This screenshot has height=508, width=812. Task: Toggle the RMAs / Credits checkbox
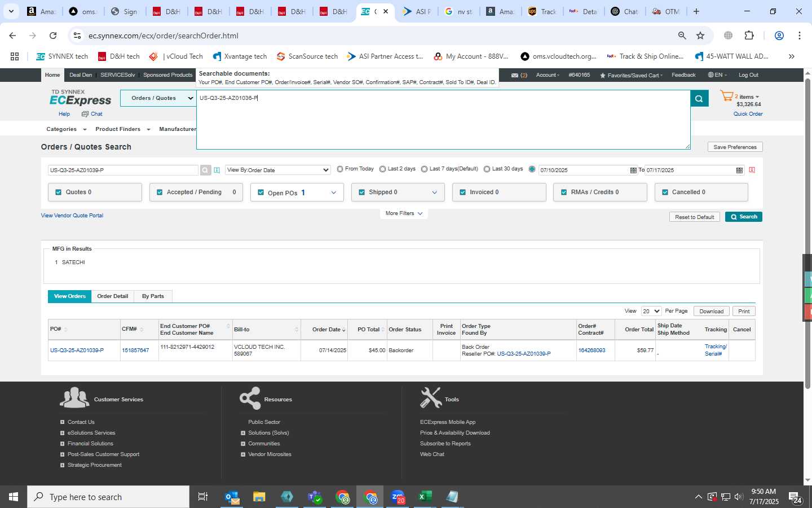pos(564,192)
